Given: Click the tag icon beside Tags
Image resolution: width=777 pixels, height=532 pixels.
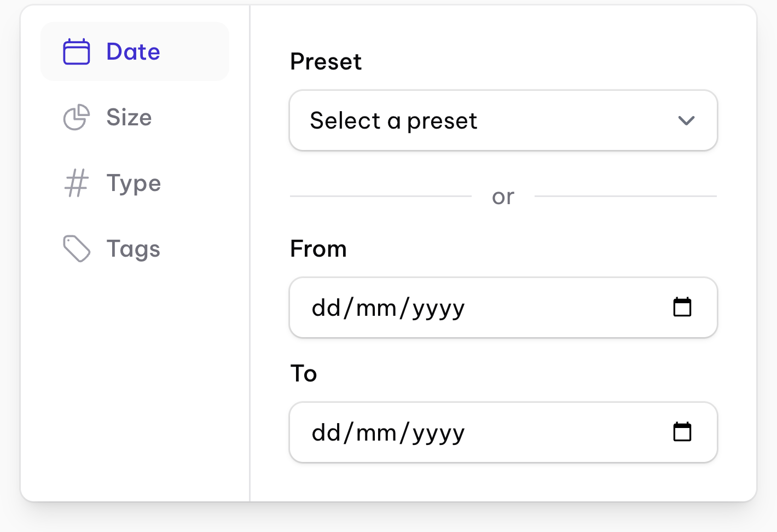Looking at the screenshot, I should coord(77,248).
